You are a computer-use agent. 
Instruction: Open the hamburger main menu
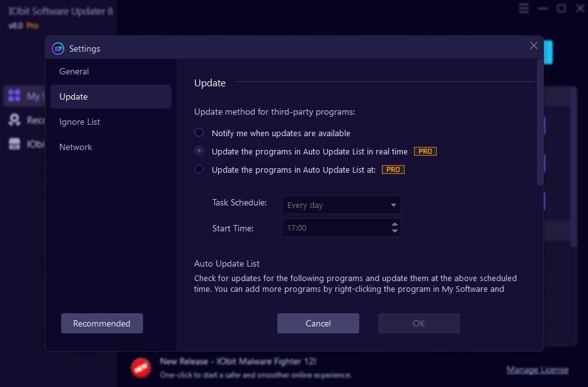pos(523,8)
